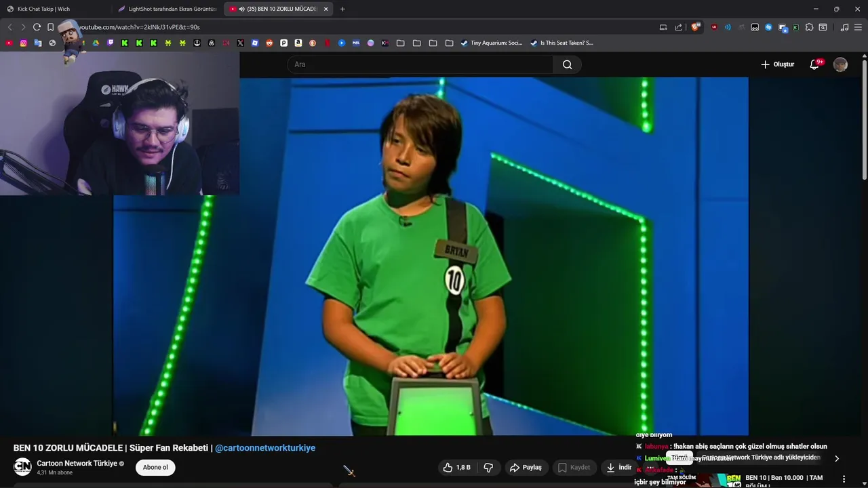Click the Oluştur create button
The width and height of the screenshot is (868, 488).
777,64
